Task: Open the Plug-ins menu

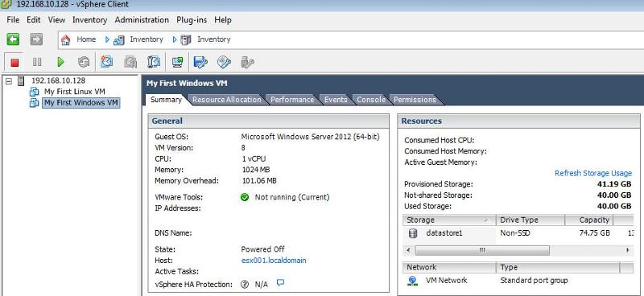Action: click(192, 19)
